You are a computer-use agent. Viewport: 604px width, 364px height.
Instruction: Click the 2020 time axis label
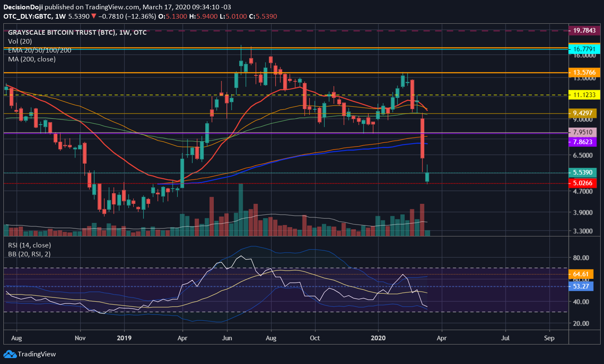pyautogui.click(x=378, y=338)
